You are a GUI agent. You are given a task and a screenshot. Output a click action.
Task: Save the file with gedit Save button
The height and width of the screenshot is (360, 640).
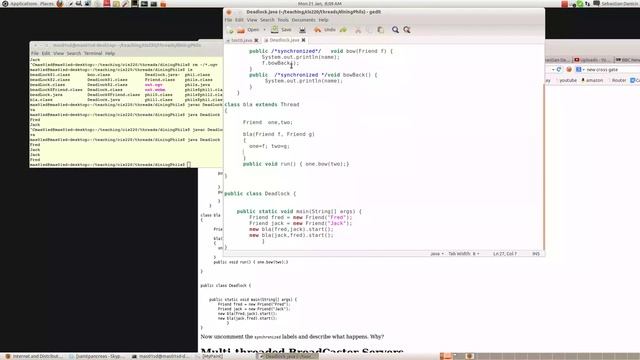[282, 30]
